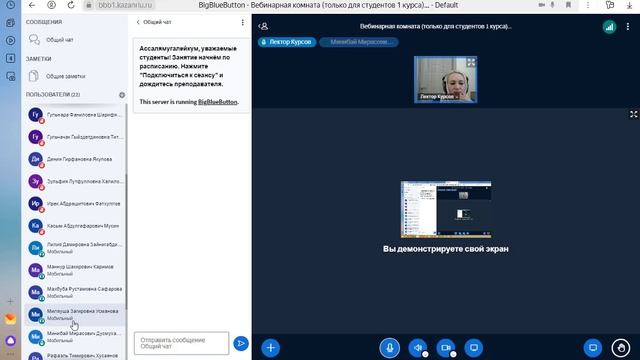Select user Касым in the user list

pyautogui.click(x=75, y=226)
